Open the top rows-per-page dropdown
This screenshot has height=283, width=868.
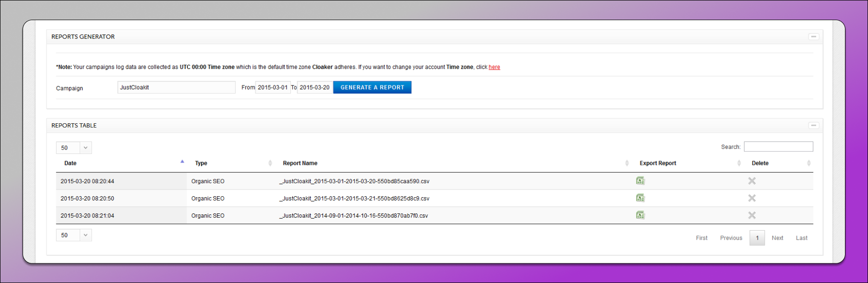click(74, 148)
